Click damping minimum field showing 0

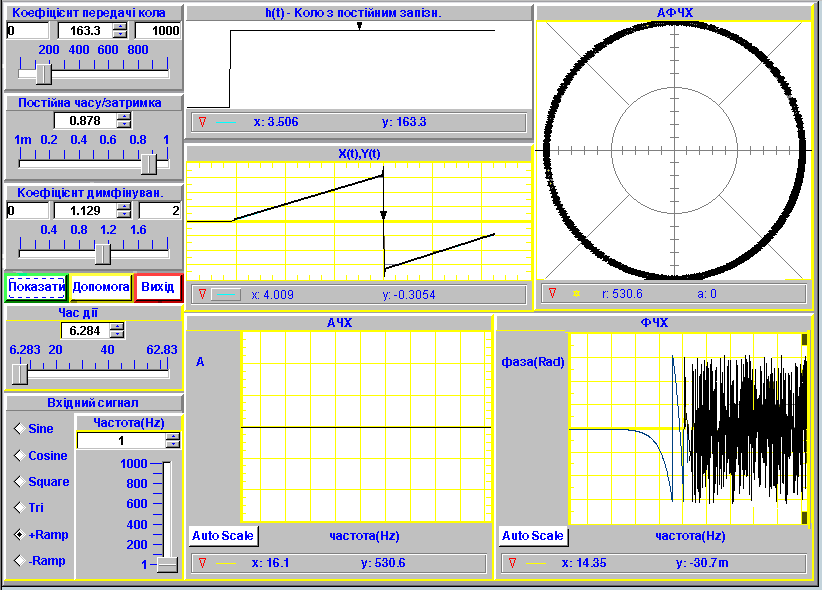(x=28, y=211)
